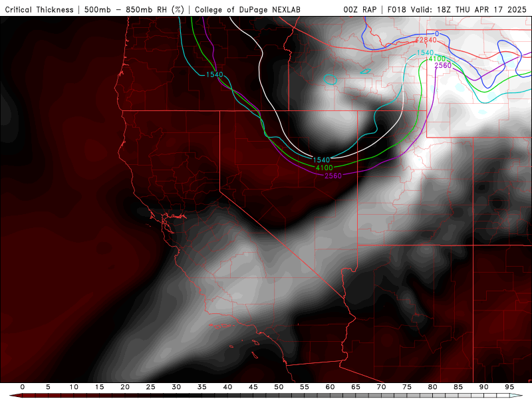
Task: Select the "70" value on the RH color bar
Action: click(x=381, y=387)
